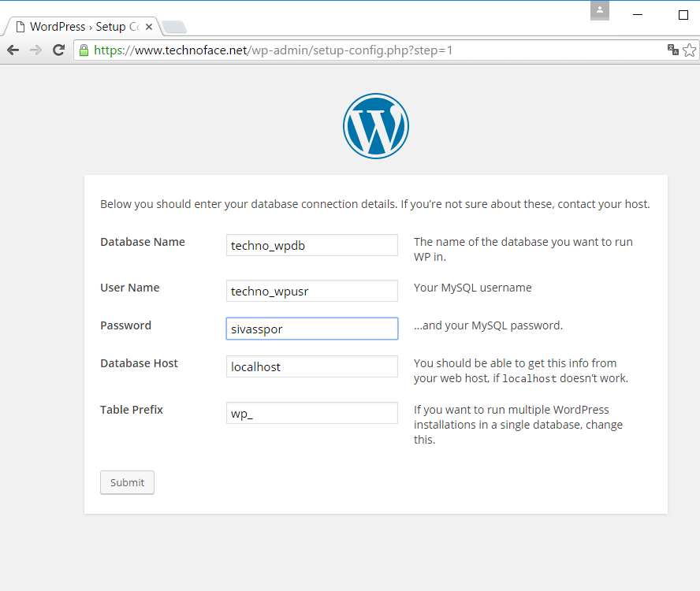Click the green SSL padlock icon
Viewport: 700px width, 591px height.
tap(84, 50)
